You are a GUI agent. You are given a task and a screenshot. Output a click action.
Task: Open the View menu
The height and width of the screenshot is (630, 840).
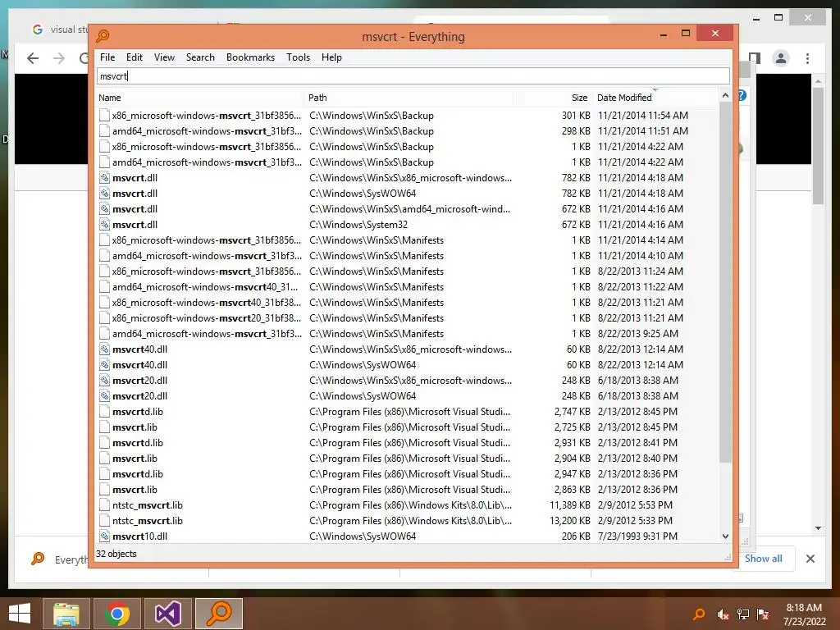164,57
